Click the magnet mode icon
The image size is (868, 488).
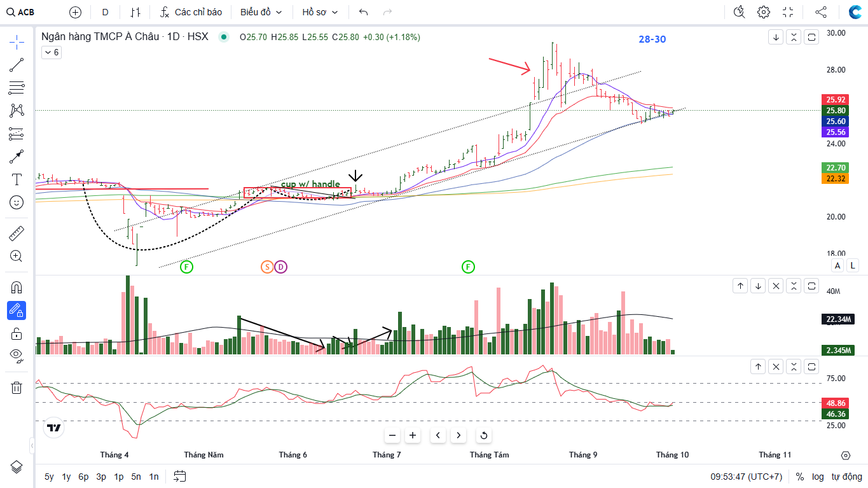[x=17, y=288]
